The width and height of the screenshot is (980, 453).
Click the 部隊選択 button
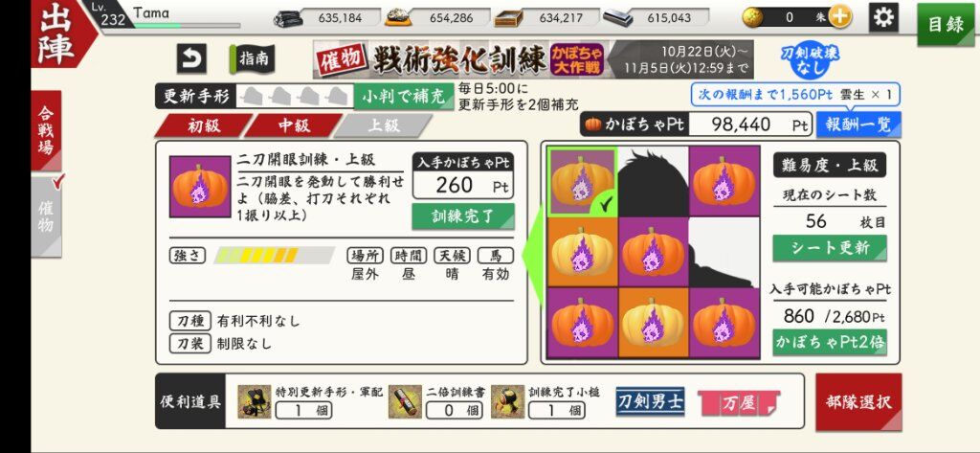tap(858, 401)
